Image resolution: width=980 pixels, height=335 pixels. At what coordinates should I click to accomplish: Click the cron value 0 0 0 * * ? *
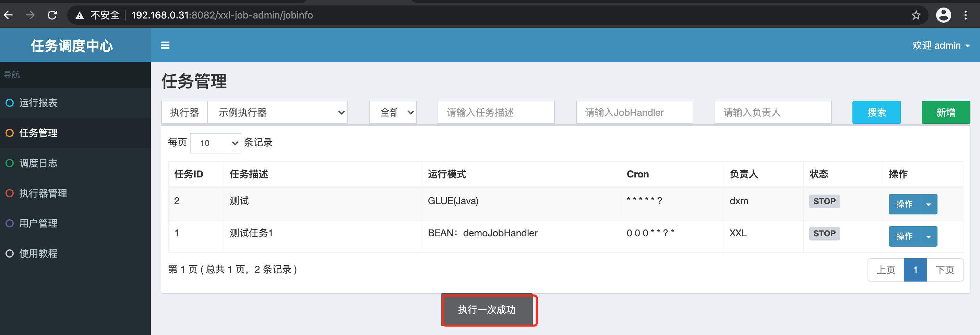click(650, 233)
